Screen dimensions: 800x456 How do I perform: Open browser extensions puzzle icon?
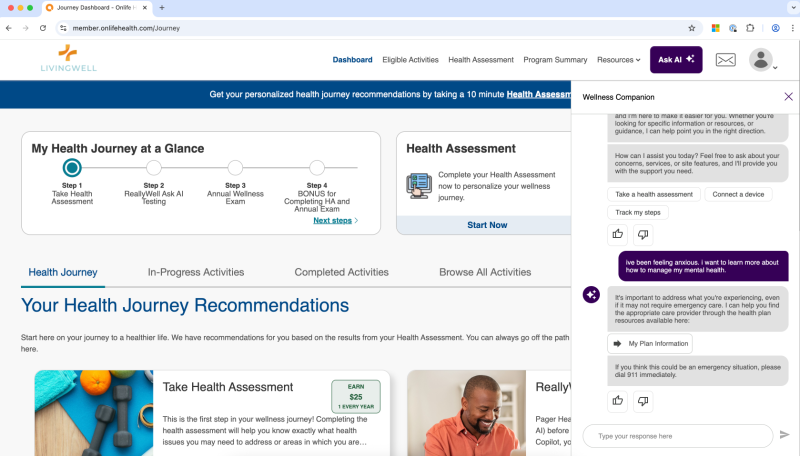(x=750, y=28)
